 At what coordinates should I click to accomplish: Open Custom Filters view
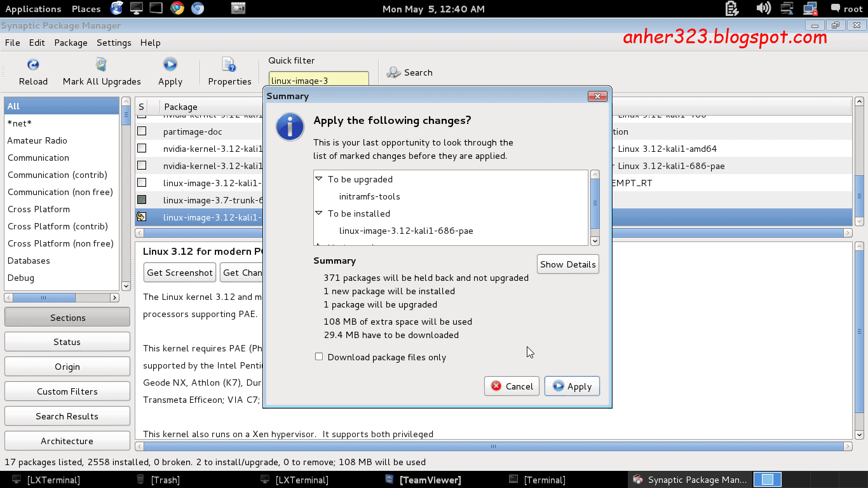[67, 391]
